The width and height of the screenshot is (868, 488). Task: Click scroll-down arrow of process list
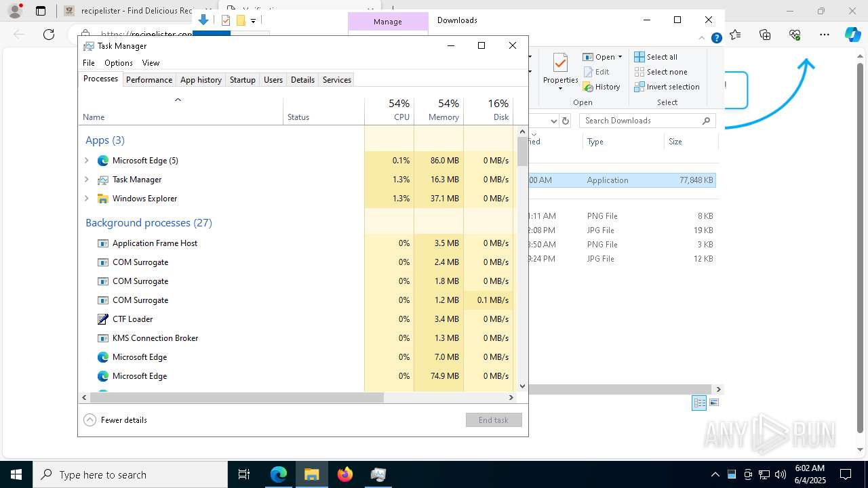[522, 386]
